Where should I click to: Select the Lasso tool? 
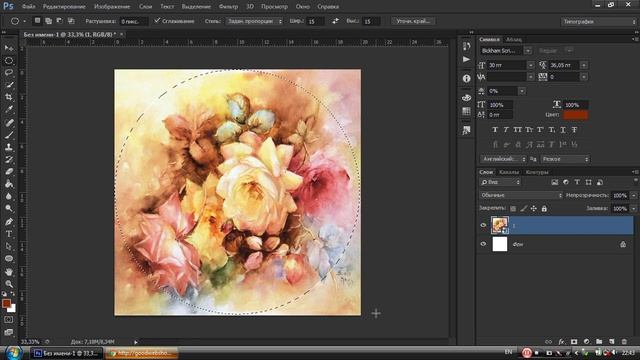click(x=9, y=73)
